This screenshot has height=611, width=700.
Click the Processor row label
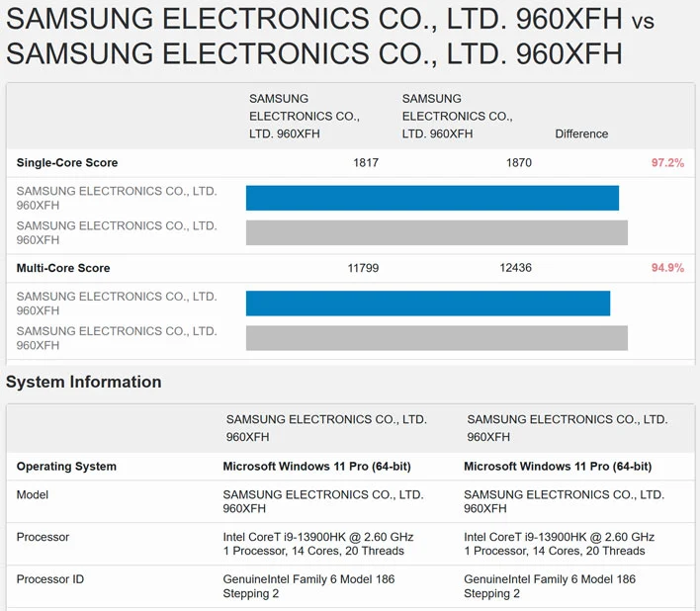point(43,537)
